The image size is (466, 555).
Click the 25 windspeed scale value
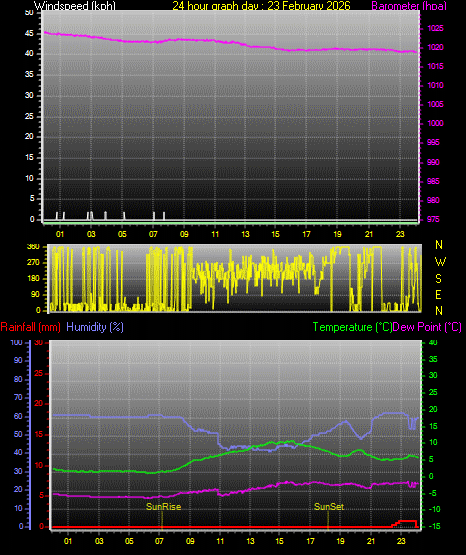(29, 116)
